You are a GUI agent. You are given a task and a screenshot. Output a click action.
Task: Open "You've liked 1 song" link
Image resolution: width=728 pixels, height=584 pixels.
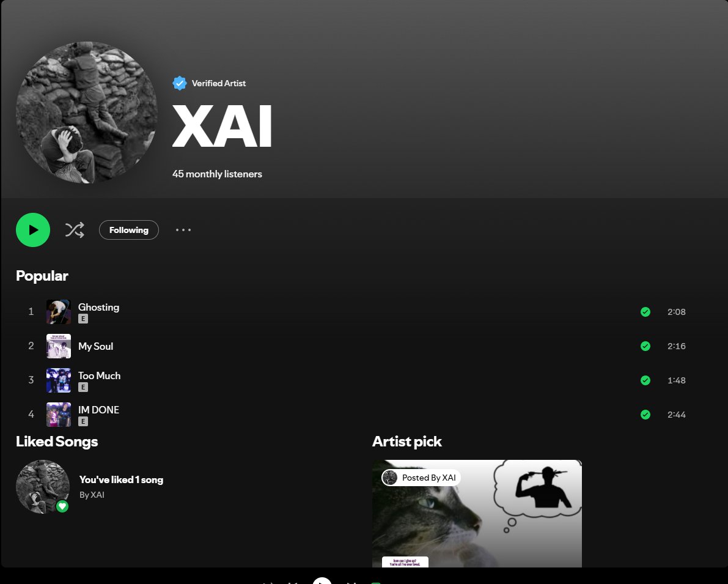[121, 479]
